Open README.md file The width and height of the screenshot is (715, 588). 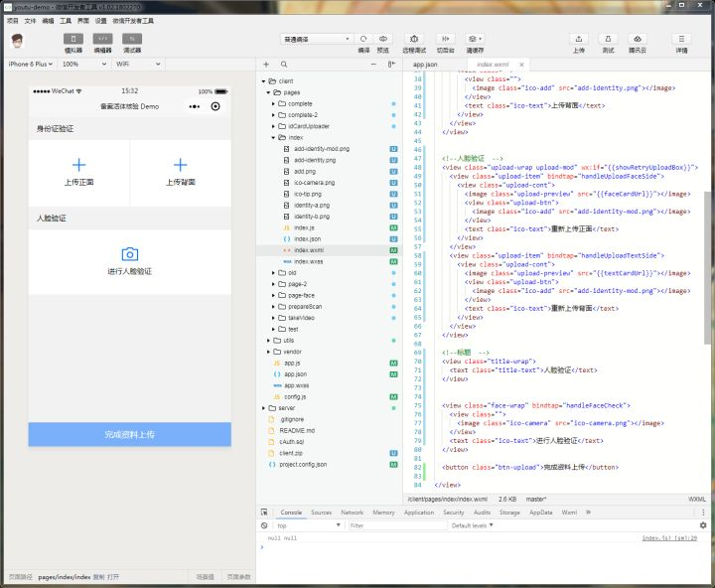point(297,431)
